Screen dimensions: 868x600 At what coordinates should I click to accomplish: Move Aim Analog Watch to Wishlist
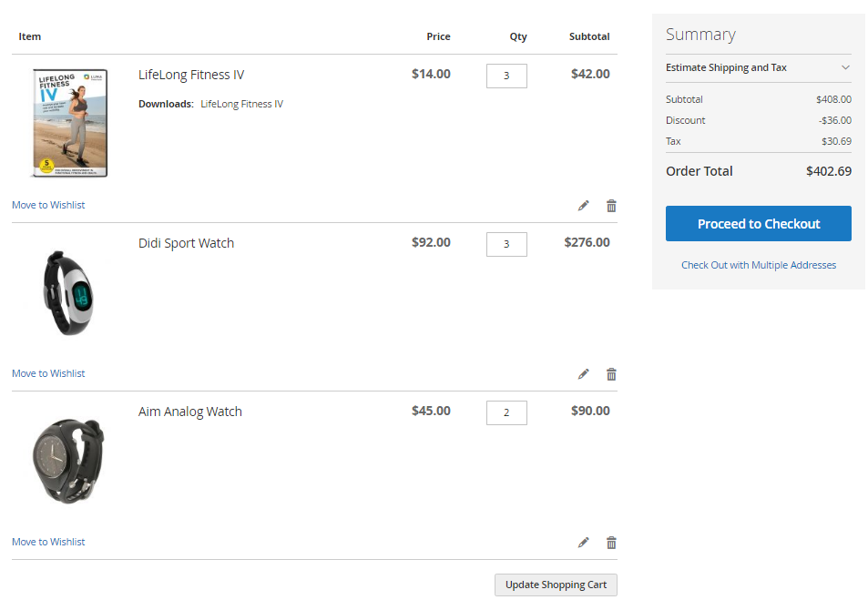click(48, 542)
